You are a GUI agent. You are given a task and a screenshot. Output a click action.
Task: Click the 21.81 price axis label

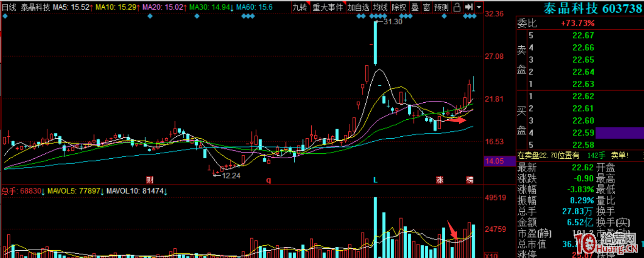coord(494,99)
